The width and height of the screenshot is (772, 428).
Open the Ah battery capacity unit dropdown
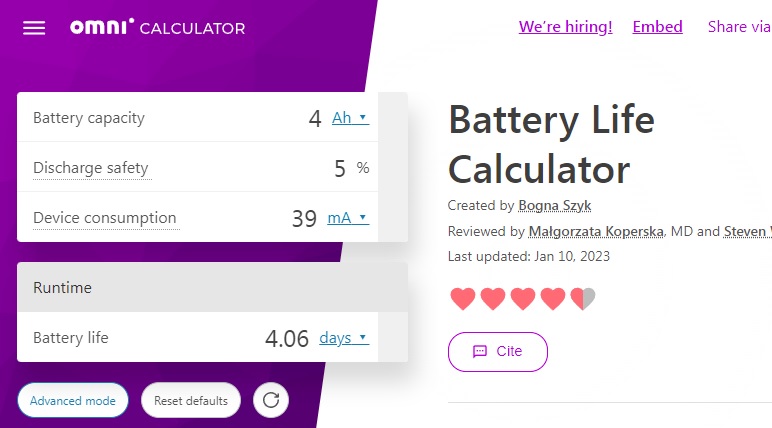(x=350, y=118)
